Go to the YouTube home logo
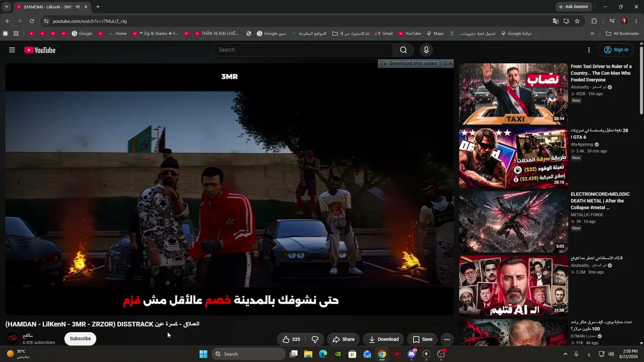 40,50
